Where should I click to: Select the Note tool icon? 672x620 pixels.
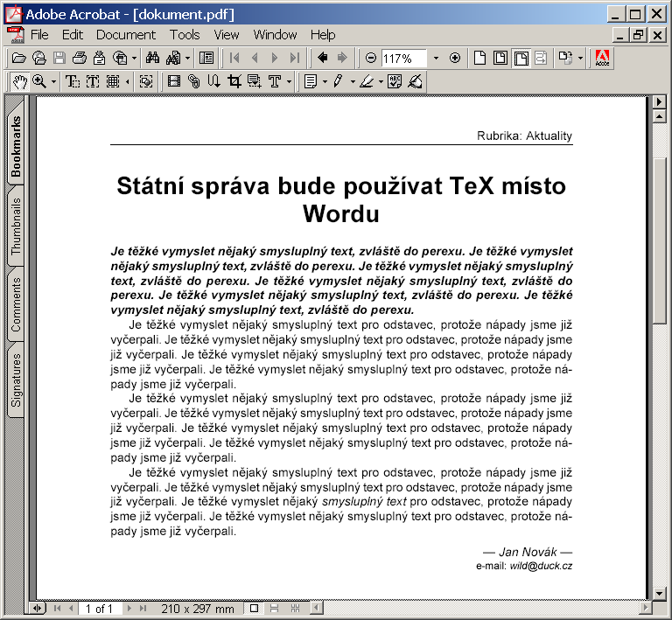coord(310,81)
